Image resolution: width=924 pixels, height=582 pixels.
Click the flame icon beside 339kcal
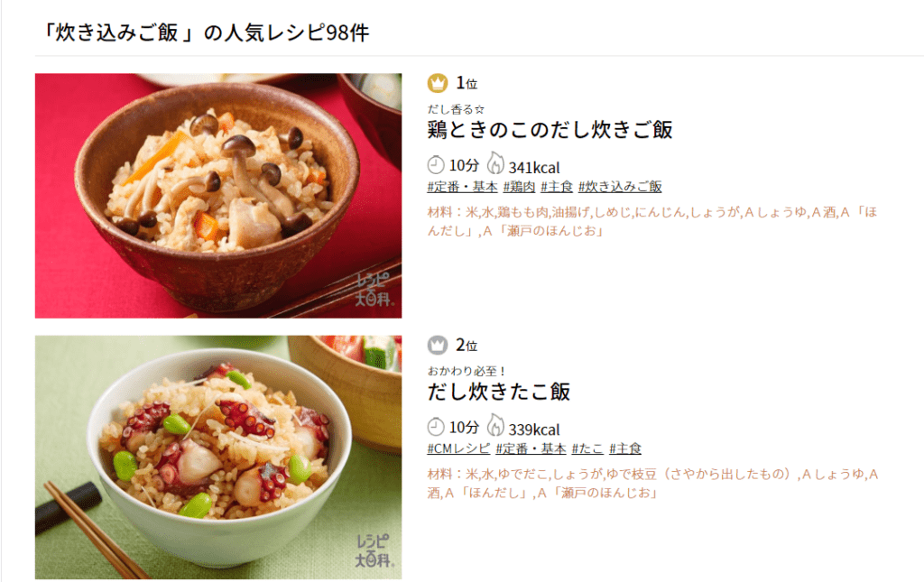(495, 425)
